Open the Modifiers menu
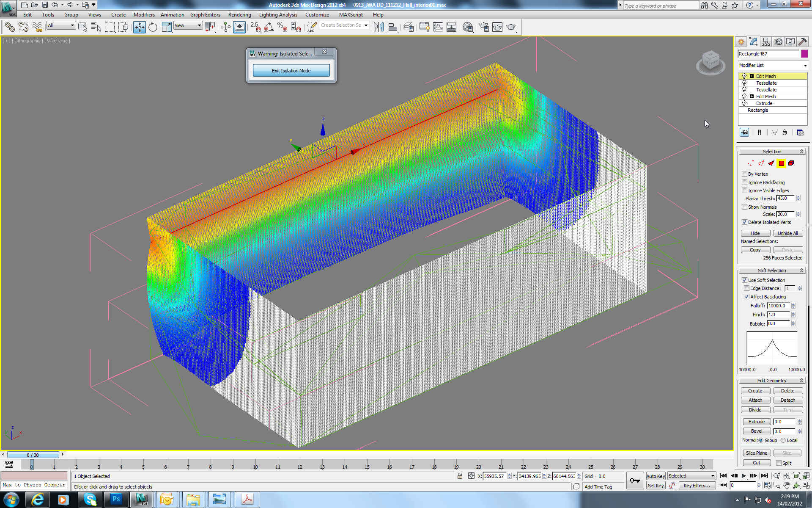Viewport: 812px width, 508px height. coord(144,14)
